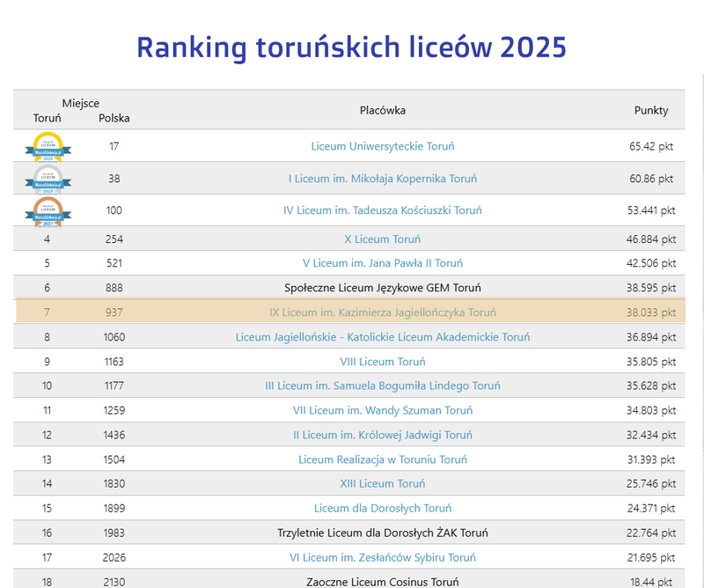Viewport: 704px width, 588px height.
Task: Visit IV Liceum im. Tadeusza Kościuszki page
Action: (x=383, y=210)
